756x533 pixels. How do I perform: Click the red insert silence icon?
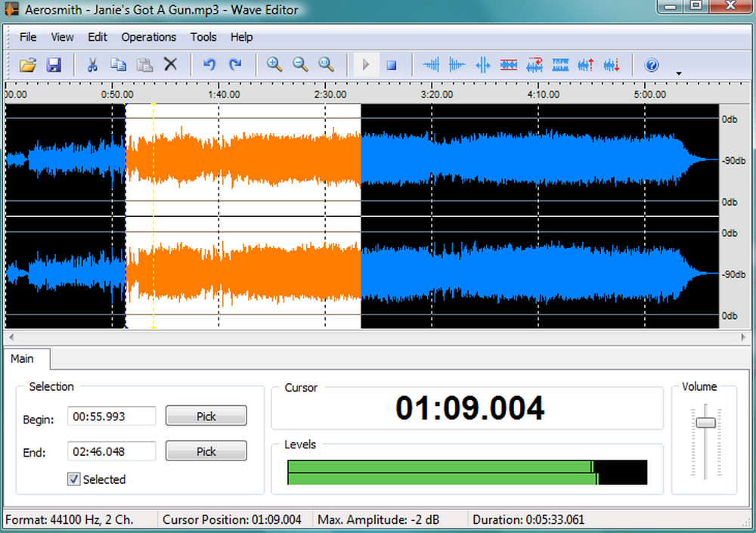pos(509,64)
